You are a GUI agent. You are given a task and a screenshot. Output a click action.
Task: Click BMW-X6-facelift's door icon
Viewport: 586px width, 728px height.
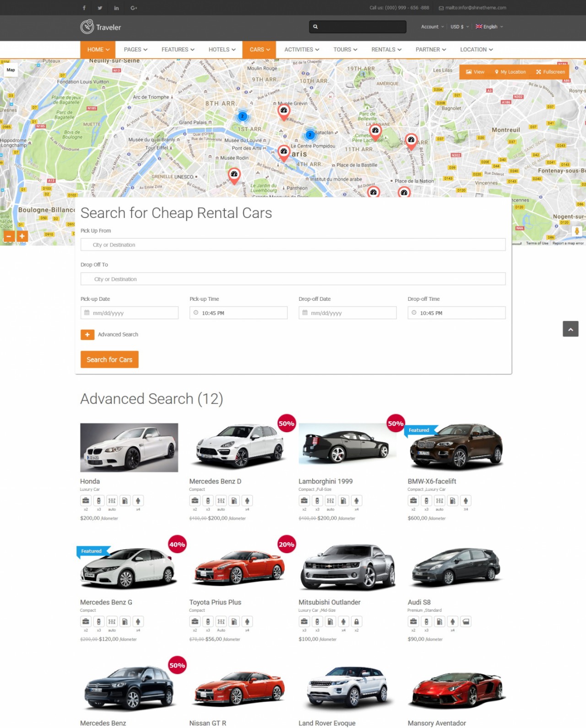(426, 500)
